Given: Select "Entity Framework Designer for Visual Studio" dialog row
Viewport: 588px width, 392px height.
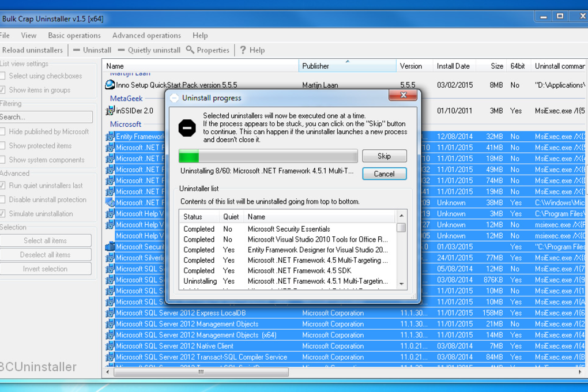Looking at the screenshot, I should tap(288, 250).
